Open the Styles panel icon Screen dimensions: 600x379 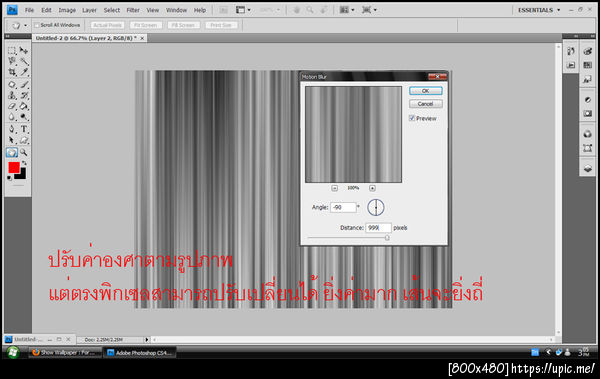click(587, 80)
